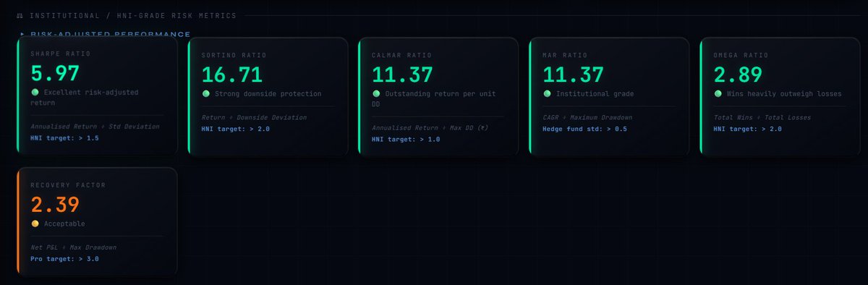This screenshot has height=285, width=868.
Task: Click the 11.37 value in MAR Ratio card
Action: (573, 75)
